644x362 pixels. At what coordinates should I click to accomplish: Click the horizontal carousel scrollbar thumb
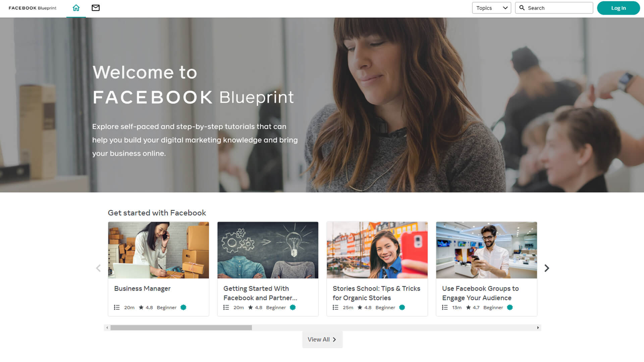[x=181, y=327]
